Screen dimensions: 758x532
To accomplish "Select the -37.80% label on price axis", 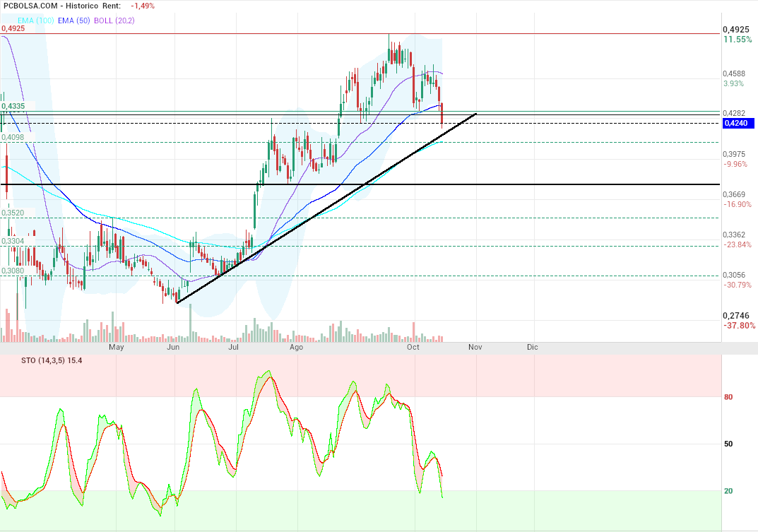I will pos(738,326).
